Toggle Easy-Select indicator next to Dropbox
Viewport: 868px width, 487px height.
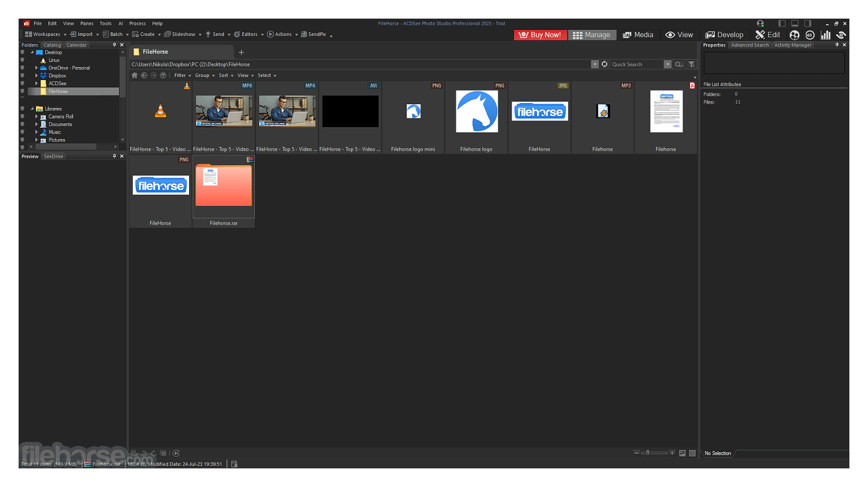tap(22, 76)
